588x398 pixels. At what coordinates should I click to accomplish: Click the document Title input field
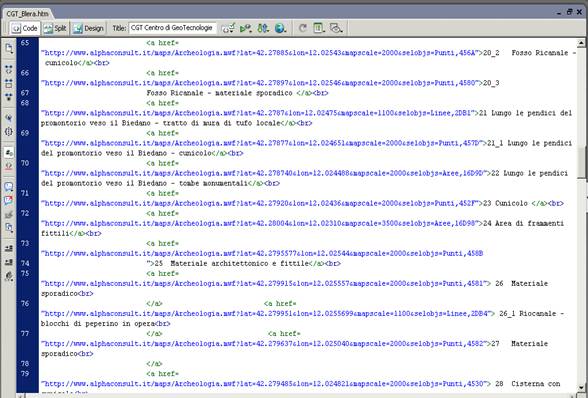tap(172, 28)
